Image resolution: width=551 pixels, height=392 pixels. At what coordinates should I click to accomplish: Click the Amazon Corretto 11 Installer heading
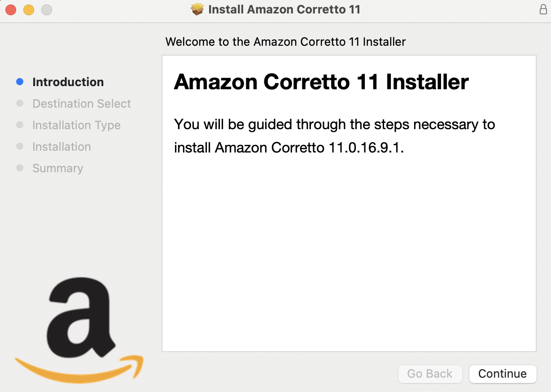(x=321, y=82)
